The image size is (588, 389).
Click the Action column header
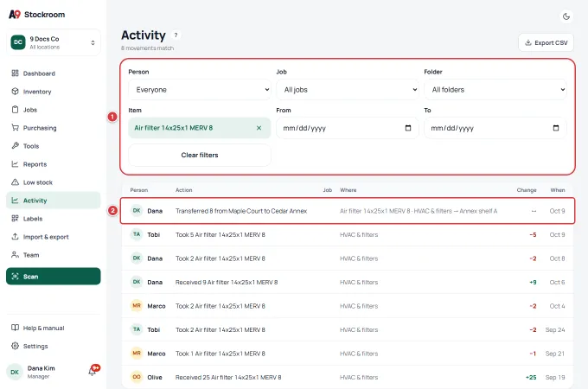(x=183, y=190)
